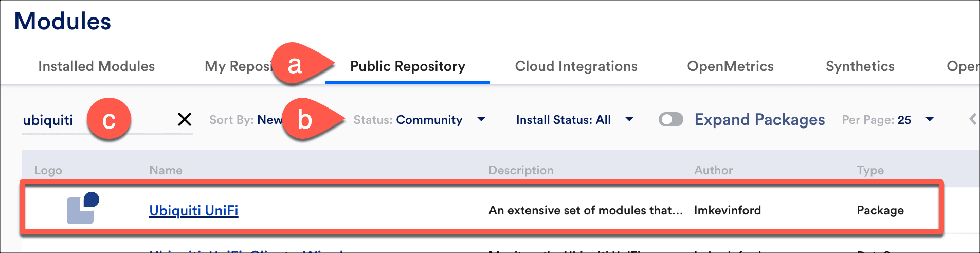The image size is (980, 253).
Task: Switch to the Installed Modules tab
Action: pos(96,66)
